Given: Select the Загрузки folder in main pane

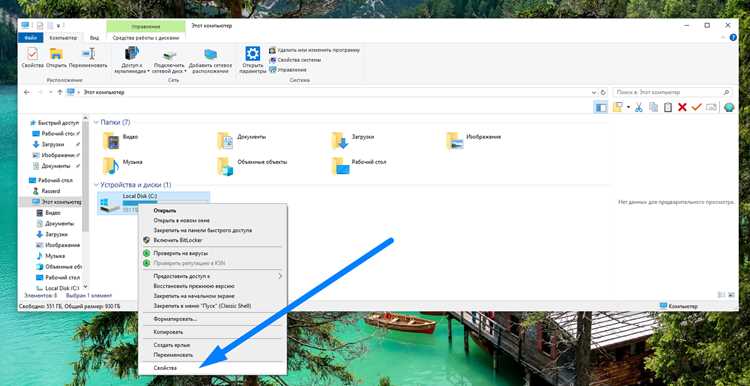Looking at the screenshot, I should [353, 141].
